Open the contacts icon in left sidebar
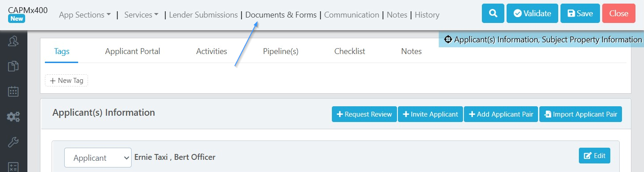644x172 pixels. pos(13,41)
